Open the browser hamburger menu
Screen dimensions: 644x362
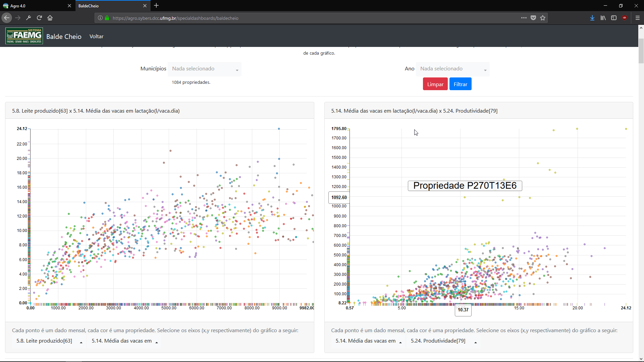coord(638,18)
